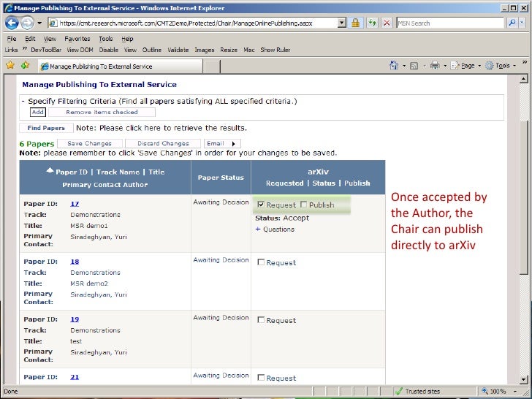Sort by arXiv Publish header

click(x=357, y=183)
